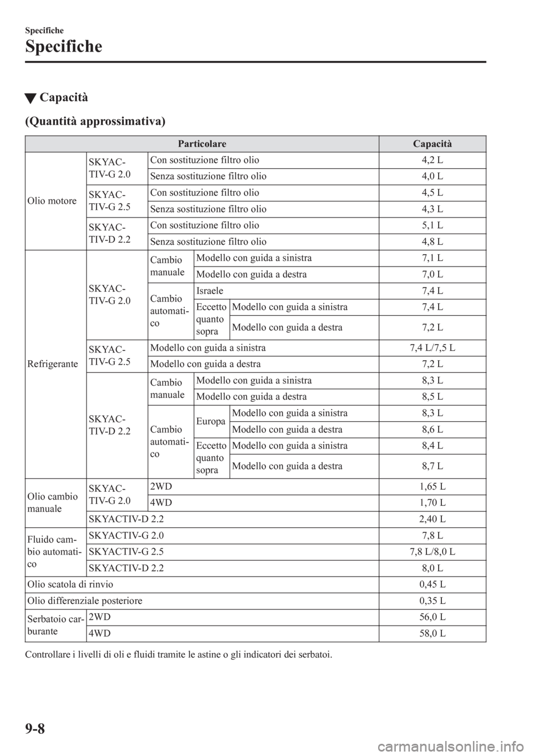This screenshot has width=533, height=756.
Task: Click 'SKYACTIV-D 2.2' in the manual gearbox oil row
Action: click(126, 520)
